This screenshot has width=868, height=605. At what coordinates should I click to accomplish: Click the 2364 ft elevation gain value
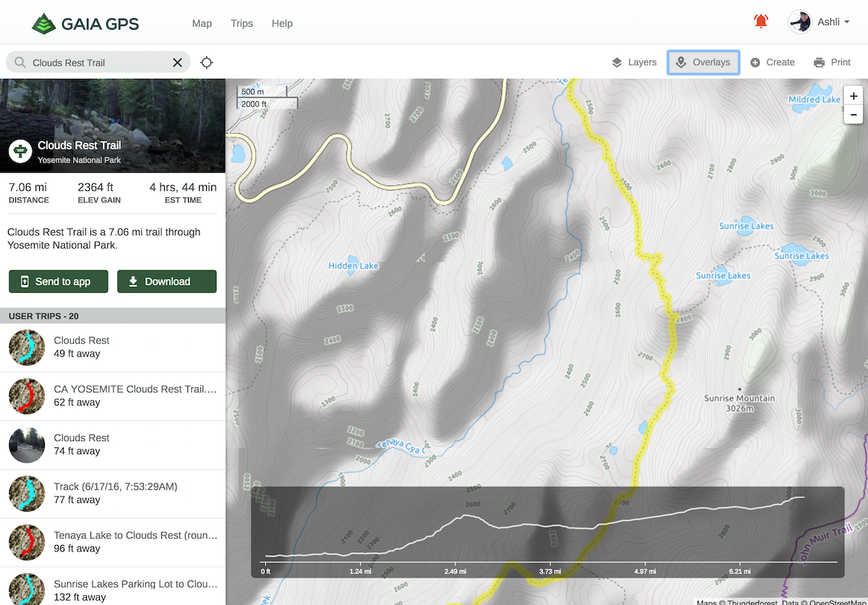(x=95, y=187)
